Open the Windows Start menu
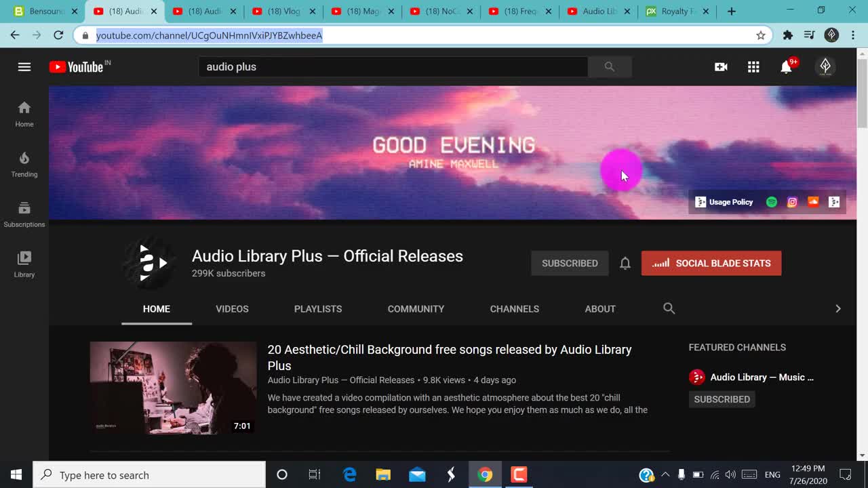The width and height of the screenshot is (868, 488). pos(16,474)
